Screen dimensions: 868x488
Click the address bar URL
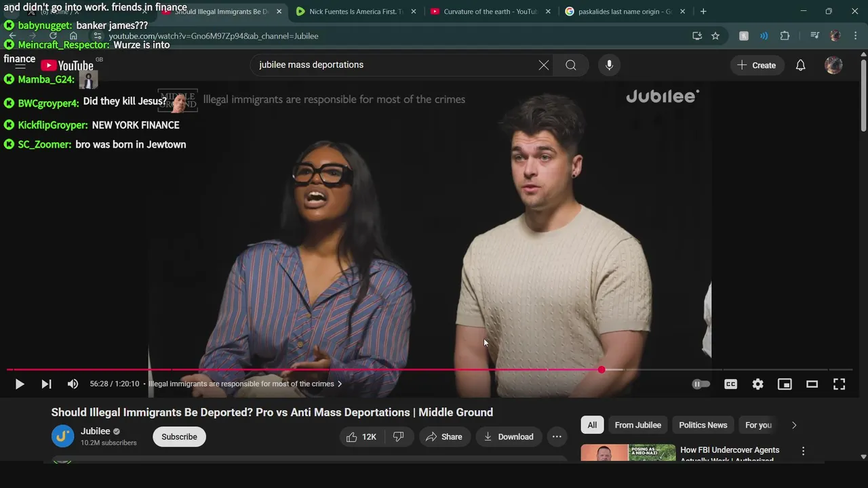(214, 36)
